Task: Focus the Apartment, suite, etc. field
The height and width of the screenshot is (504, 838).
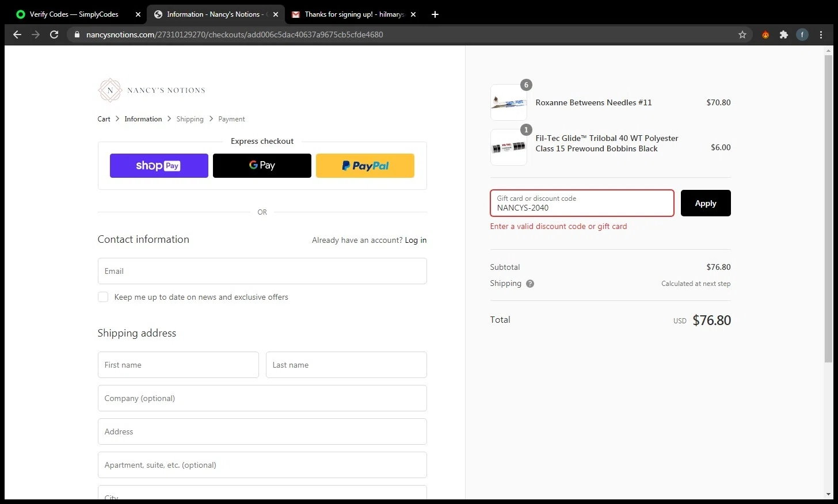Action: click(x=262, y=465)
